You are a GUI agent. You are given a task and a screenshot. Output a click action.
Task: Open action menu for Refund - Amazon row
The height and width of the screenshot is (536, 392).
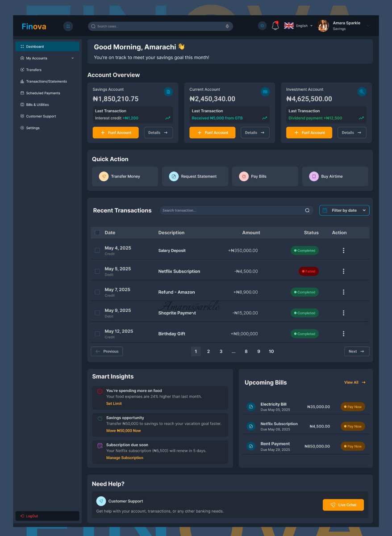343,292
